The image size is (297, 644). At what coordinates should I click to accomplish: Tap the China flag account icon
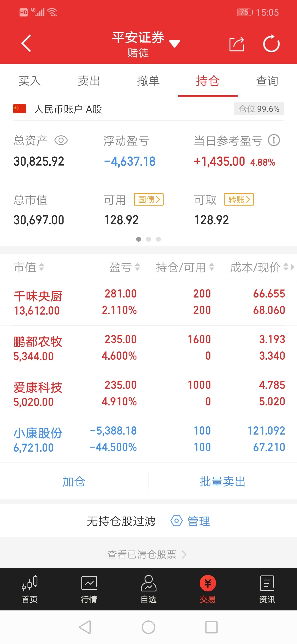pyautogui.click(x=20, y=109)
